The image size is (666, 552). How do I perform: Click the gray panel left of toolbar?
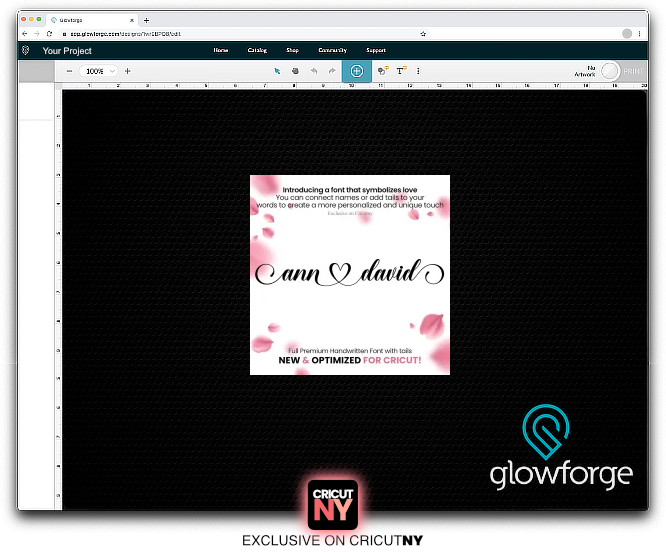pos(37,71)
